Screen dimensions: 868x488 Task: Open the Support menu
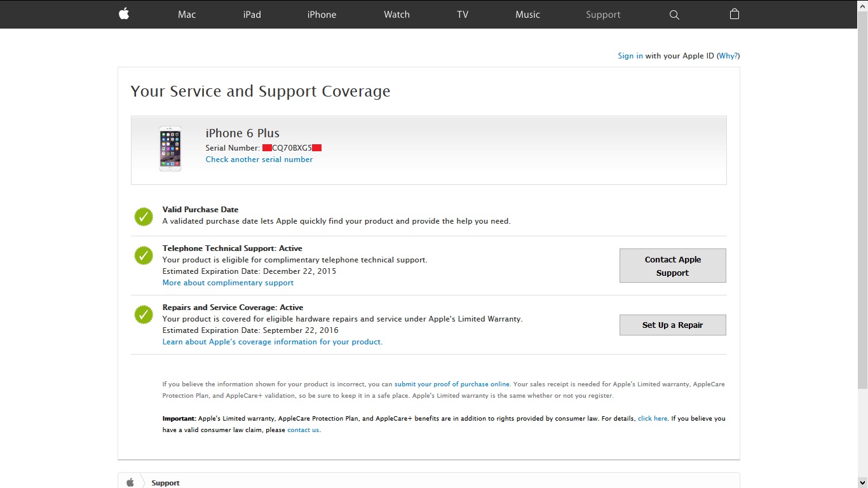[603, 15]
